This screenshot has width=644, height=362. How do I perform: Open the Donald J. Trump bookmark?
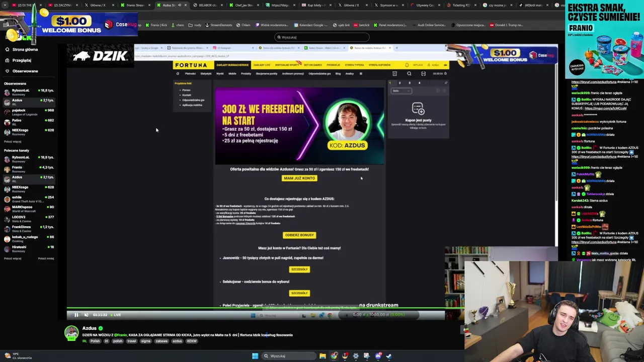(x=507, y=25)
